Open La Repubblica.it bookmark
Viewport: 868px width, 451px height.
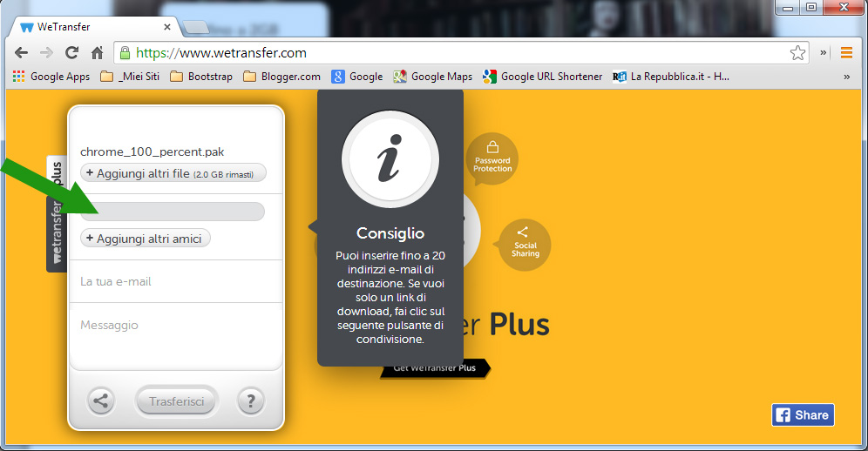pos(671,77)
